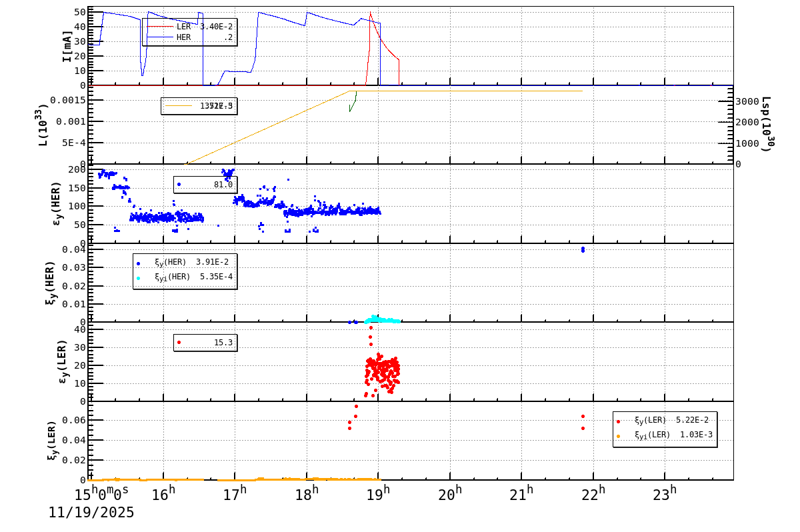This screenshot has width=800, height=532.
Task: Click the 18h time tick label
Action: tap(307, 494)
